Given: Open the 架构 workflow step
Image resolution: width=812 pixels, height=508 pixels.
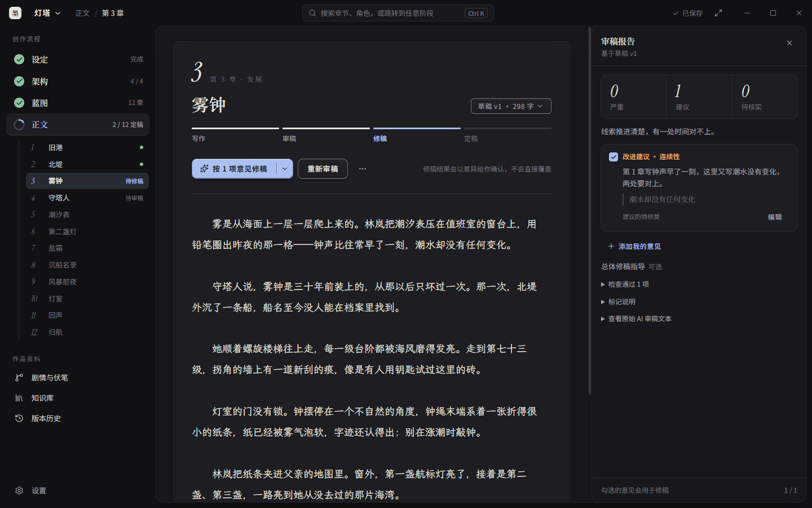Looking at the screenshot, I should (78, 81).
